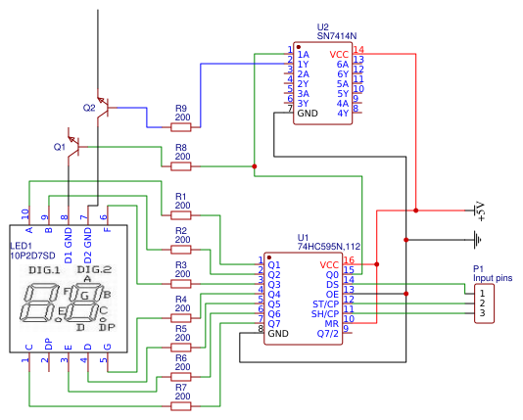Click the 6A pin label on U2

point(343,64)
